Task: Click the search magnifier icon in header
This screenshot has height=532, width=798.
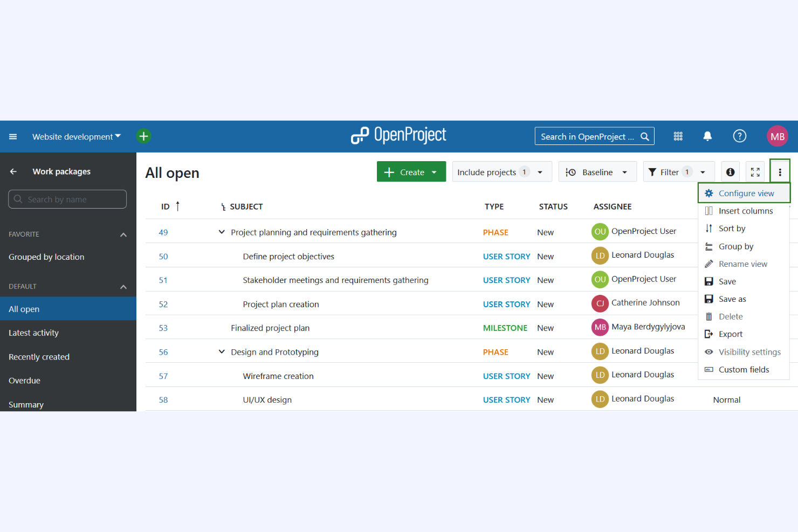Action: click(x=645, y=137)
